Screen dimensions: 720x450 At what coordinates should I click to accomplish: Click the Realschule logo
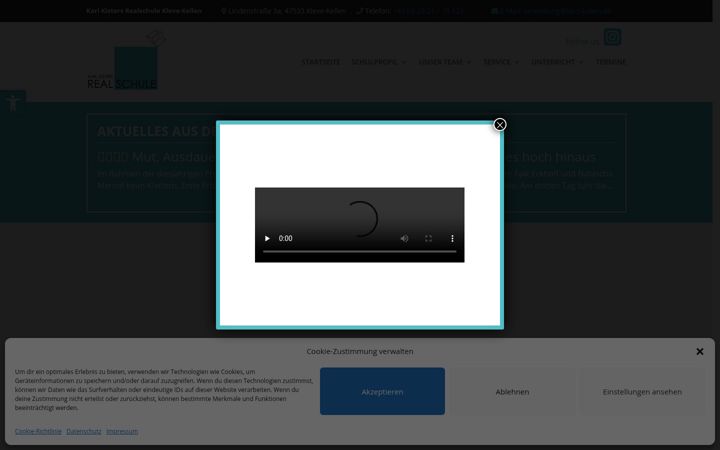point(126,60)
